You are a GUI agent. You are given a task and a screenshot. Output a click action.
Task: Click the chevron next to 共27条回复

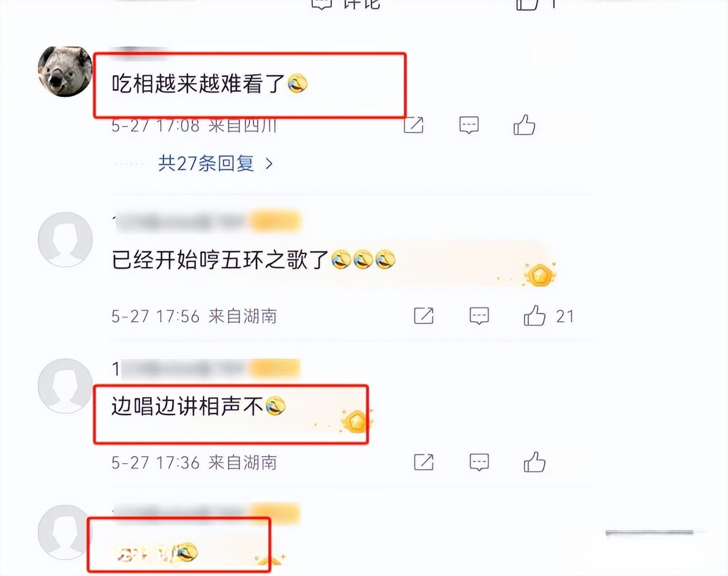(269, 164)
